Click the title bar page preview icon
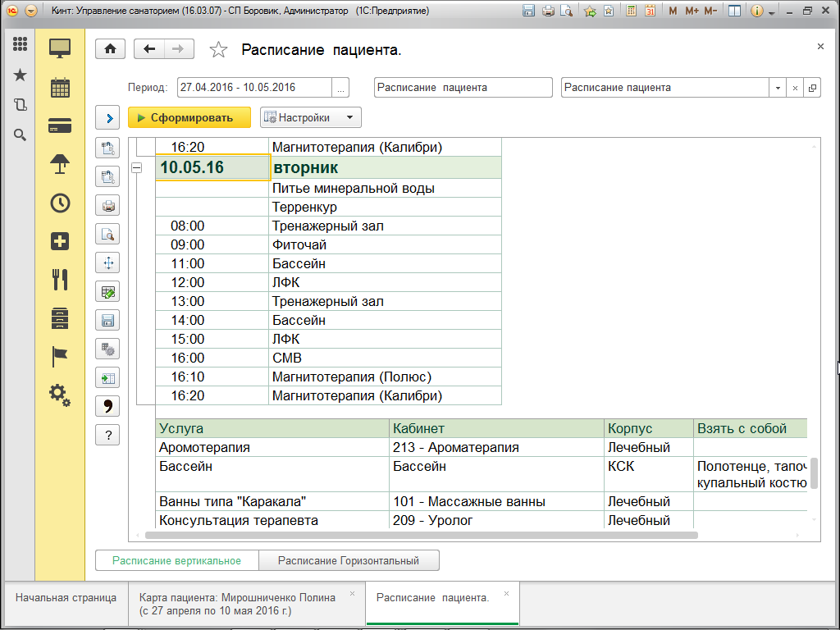The width and height of the screenshot is (840, 630). pos(566,11)
